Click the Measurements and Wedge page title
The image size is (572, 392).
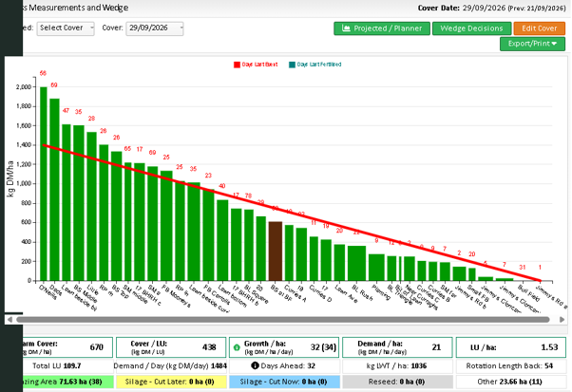coord(75,8)
